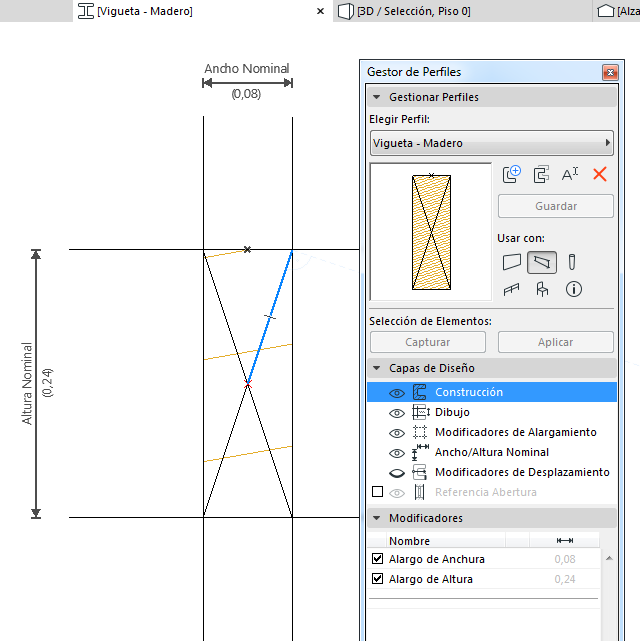
Task: Collapse the Gestionar Perfiles section
Action: [376, 97]
